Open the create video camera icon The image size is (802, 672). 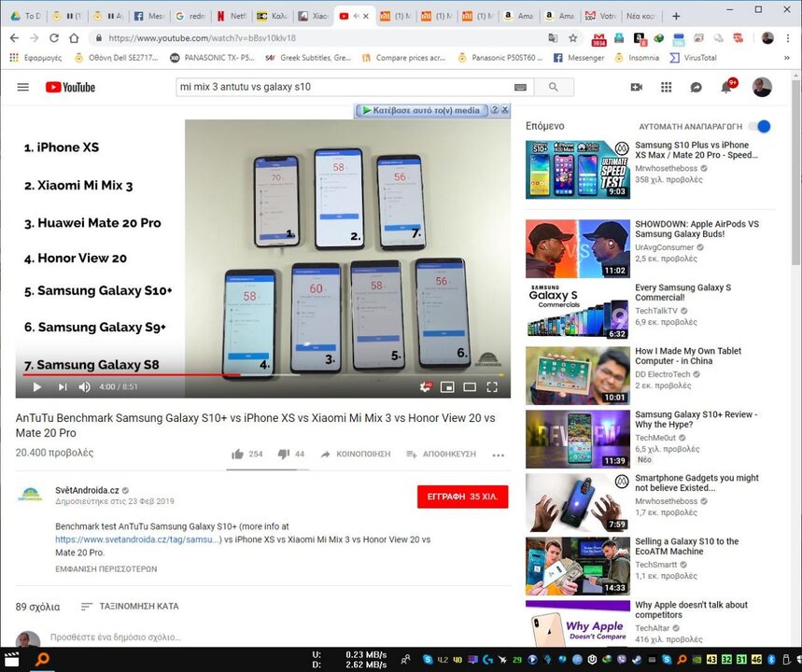tap(637, 87)
